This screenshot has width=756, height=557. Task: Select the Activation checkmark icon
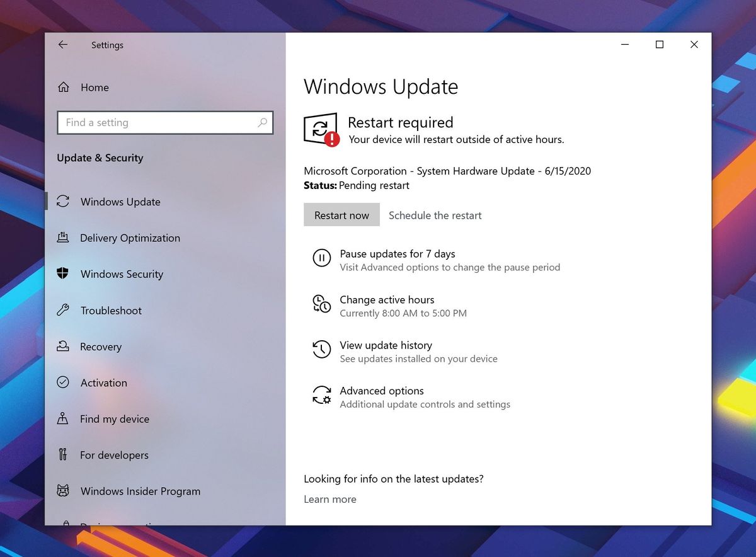tap(63, 382)
